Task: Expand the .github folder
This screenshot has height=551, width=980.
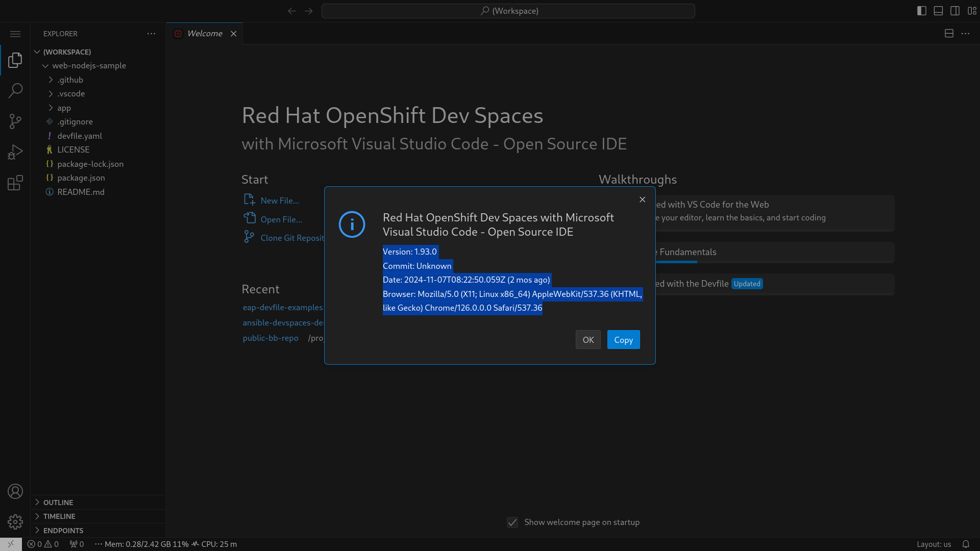Action: coord(70,80)
